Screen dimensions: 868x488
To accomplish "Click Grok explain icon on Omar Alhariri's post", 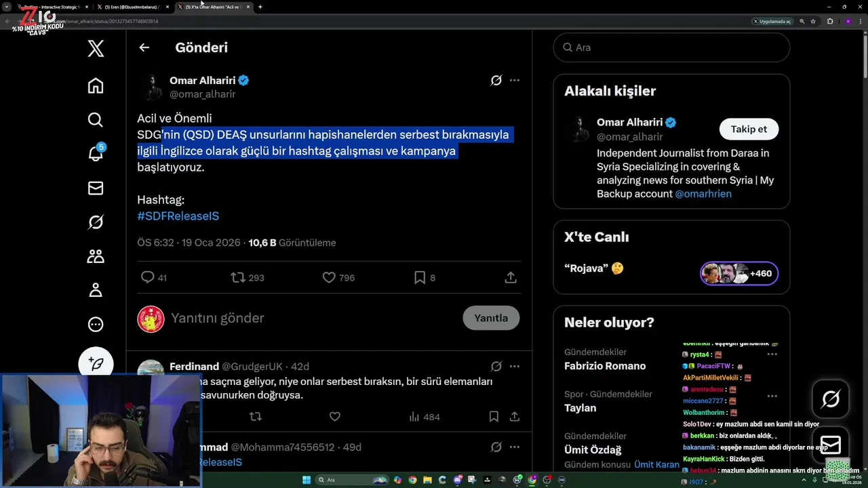I will [496, 81].
